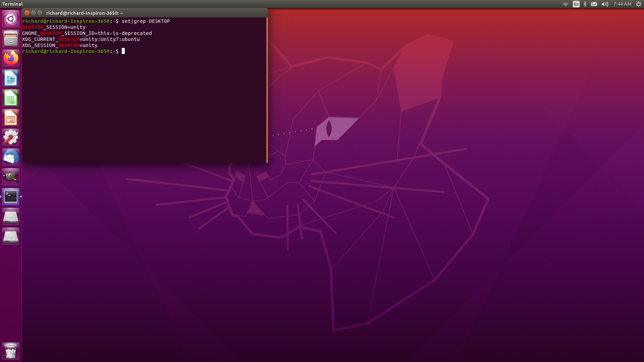The width and height of the screenshot is (644, 362).
Task: Open the sound volume indicator
Action: pos(605,4)
